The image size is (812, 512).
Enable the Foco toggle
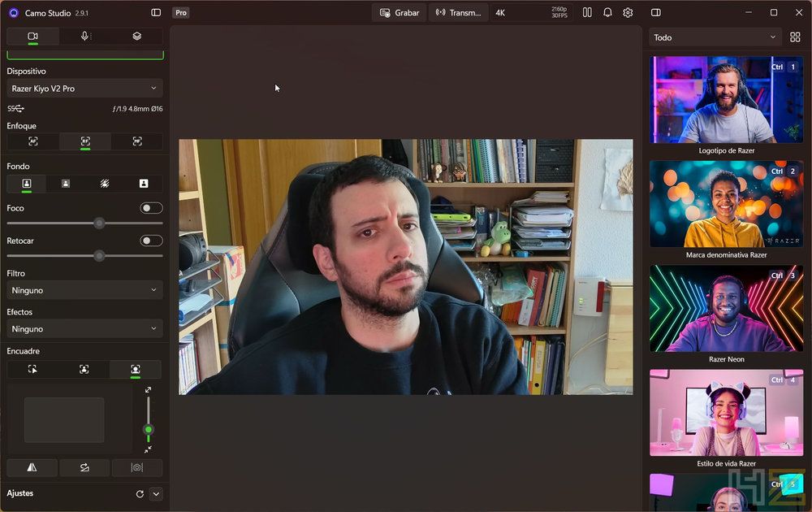151,208
